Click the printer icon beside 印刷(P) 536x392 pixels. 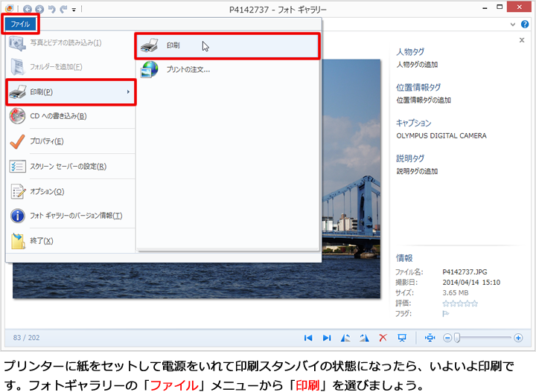coord(18,91)
